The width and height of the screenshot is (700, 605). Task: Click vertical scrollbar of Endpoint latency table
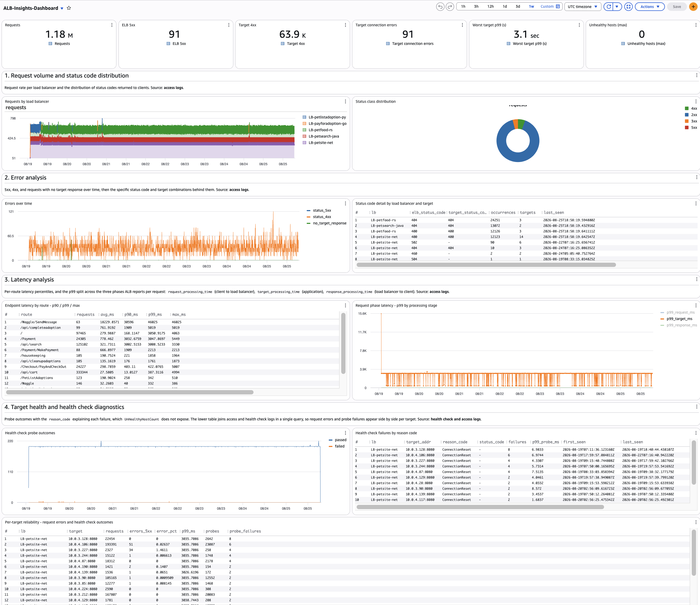pos(343,343)
